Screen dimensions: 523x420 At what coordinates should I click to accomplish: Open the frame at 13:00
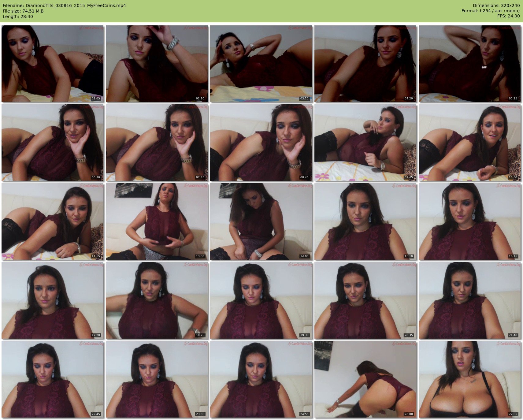click(x=157, y=221)
